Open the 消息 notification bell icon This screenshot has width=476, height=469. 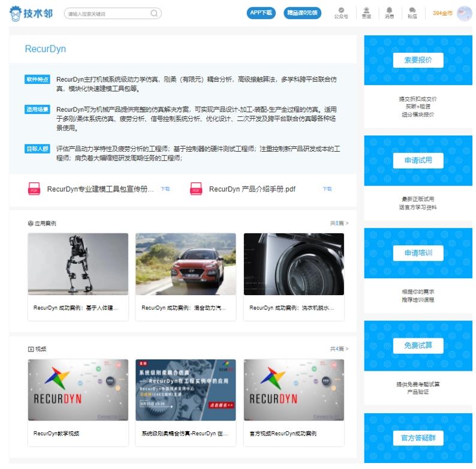(389, 13)
